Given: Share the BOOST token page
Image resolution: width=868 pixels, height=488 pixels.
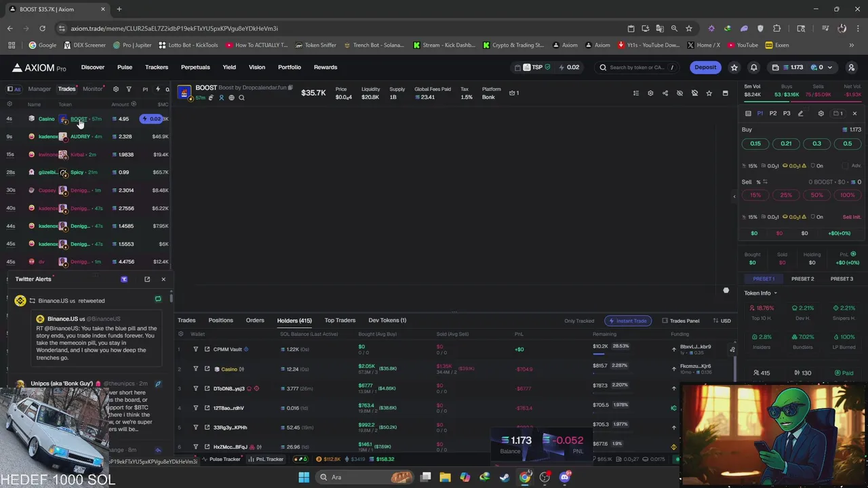Looking at the screenshot, I should click(665, 93).
